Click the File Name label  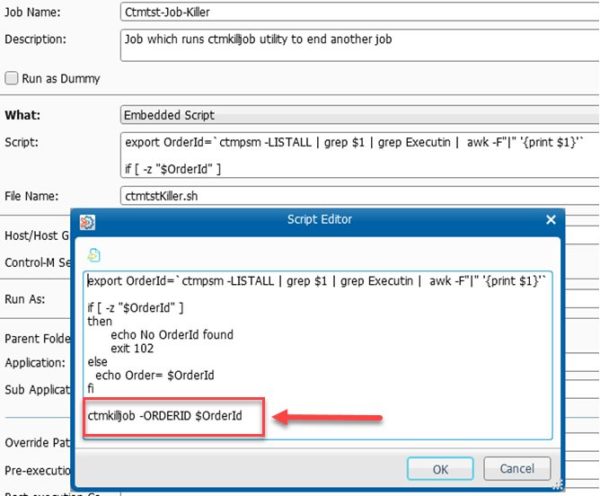point(31,196)
